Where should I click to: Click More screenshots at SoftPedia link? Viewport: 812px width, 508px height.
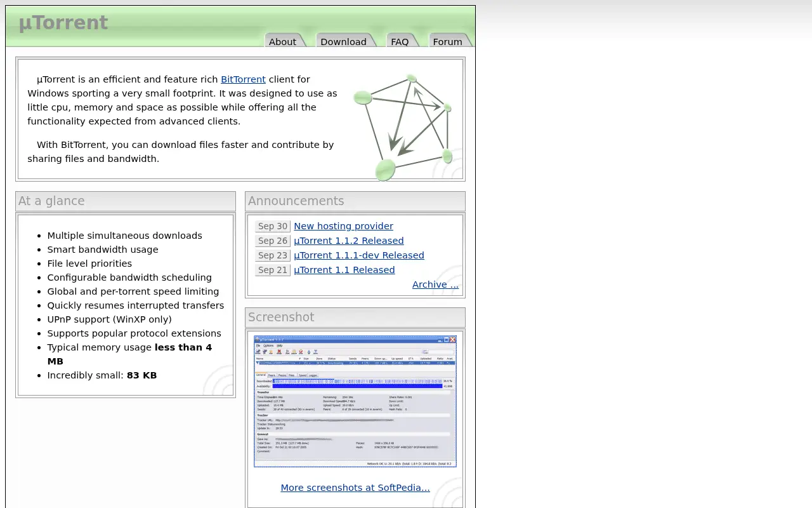pyautogui.click(x=355, y=488)
